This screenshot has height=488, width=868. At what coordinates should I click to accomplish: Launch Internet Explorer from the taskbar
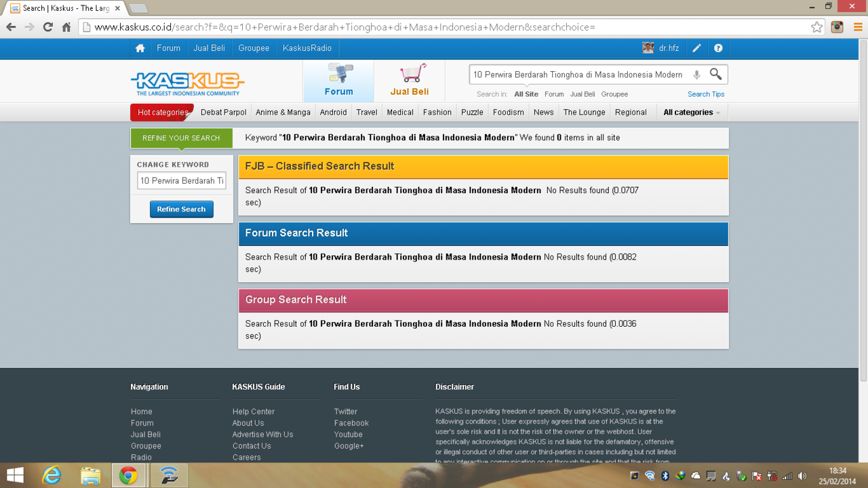click(x=52, y=476)
